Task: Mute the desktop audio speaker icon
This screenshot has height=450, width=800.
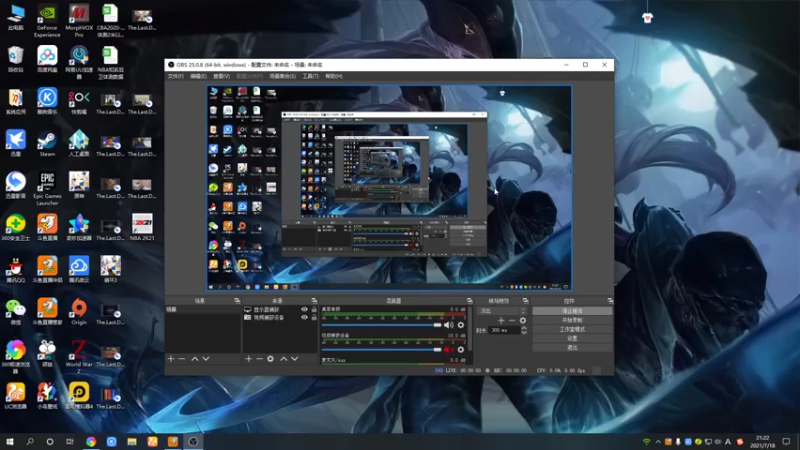Action: 448,325
